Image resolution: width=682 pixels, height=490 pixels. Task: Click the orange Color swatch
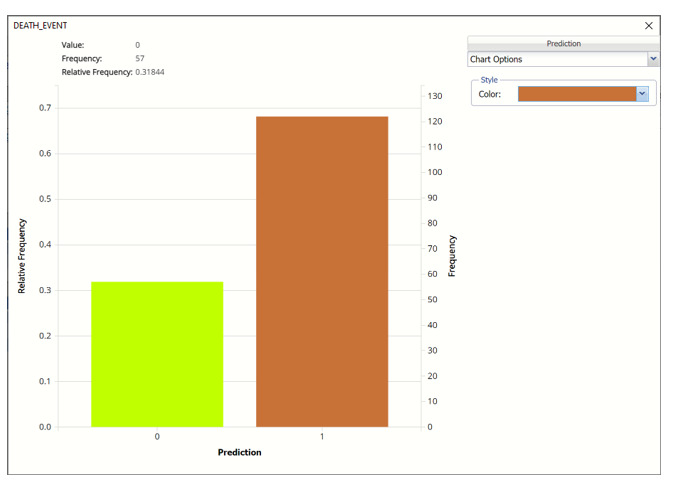pyautogui.click(x=577, y=94)
